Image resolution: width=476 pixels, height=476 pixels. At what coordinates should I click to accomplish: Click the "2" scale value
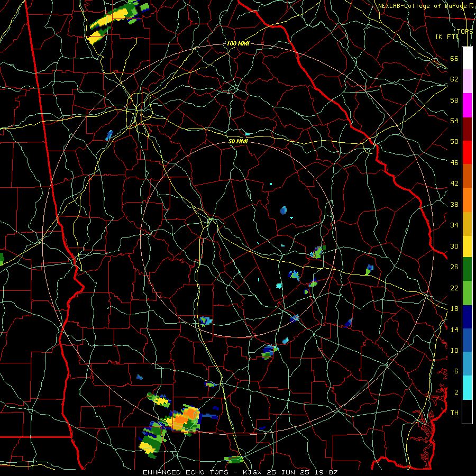pos(456,392)
